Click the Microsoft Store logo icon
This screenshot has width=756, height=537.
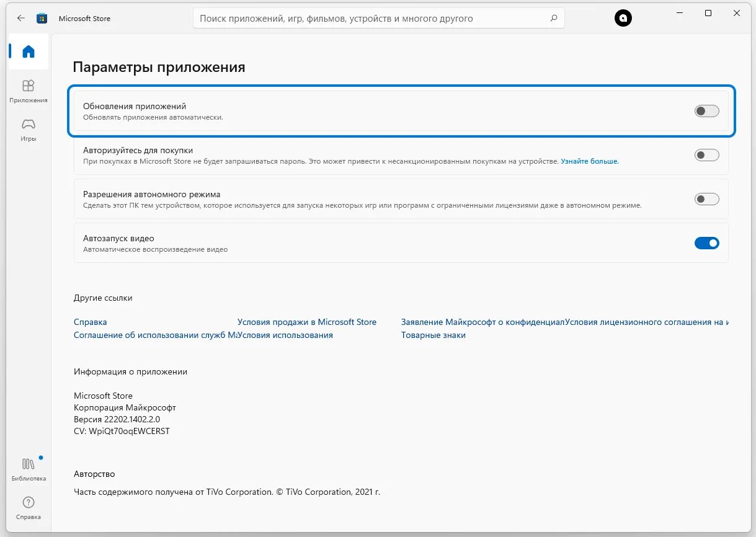[x=42, y=19]
